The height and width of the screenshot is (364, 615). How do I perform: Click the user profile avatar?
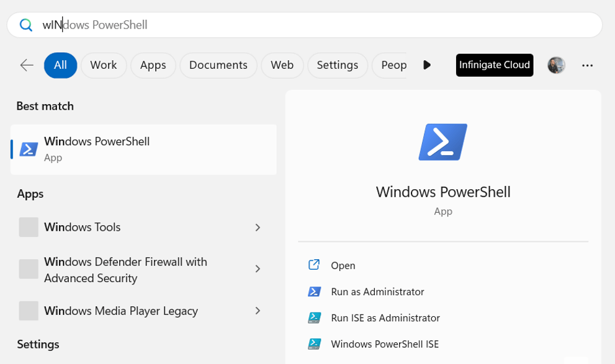[x=556, y=65]
